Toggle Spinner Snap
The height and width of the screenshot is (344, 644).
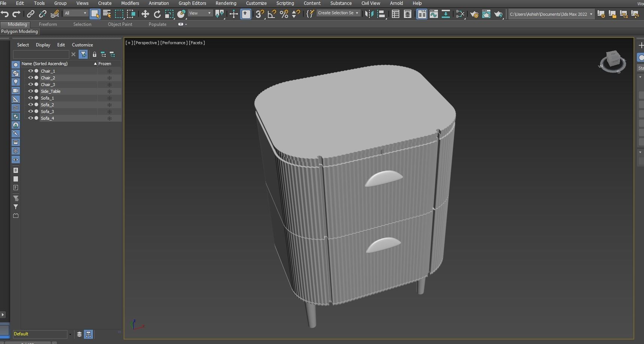point(296,14)
